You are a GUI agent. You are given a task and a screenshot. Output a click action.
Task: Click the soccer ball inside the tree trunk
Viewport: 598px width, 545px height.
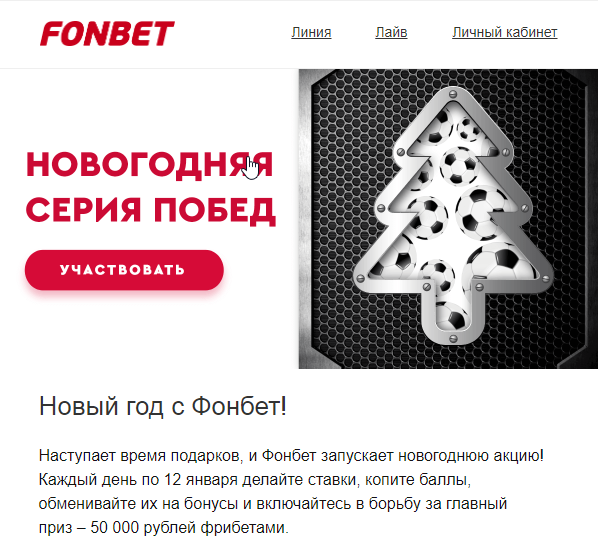click(x=453, y=316)
